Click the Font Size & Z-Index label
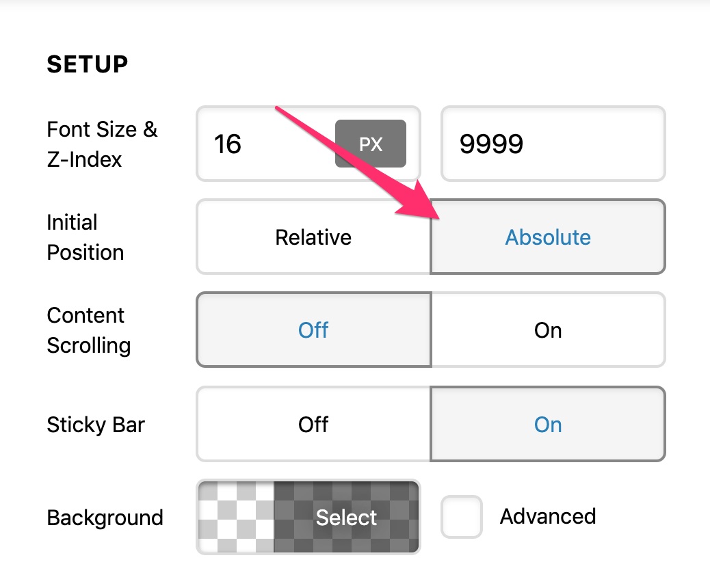Viewport: 710px width, 588px height. tap(103, 144)
